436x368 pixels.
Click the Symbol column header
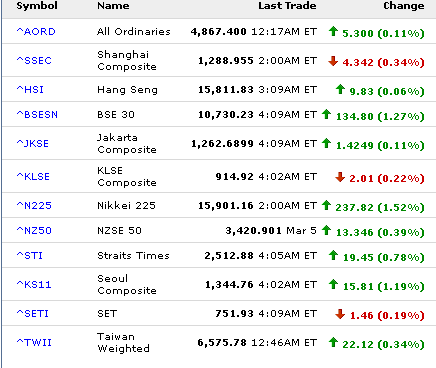(x=37, y=6)
